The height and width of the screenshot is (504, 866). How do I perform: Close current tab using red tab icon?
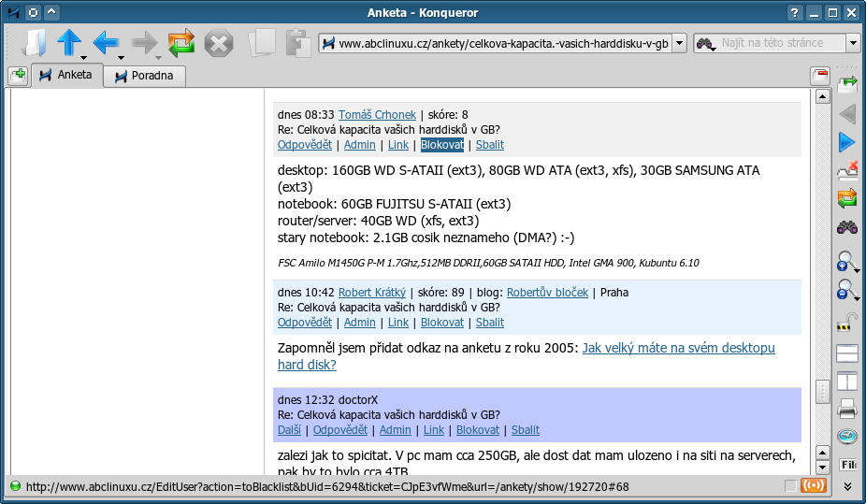tap(820, 76)
